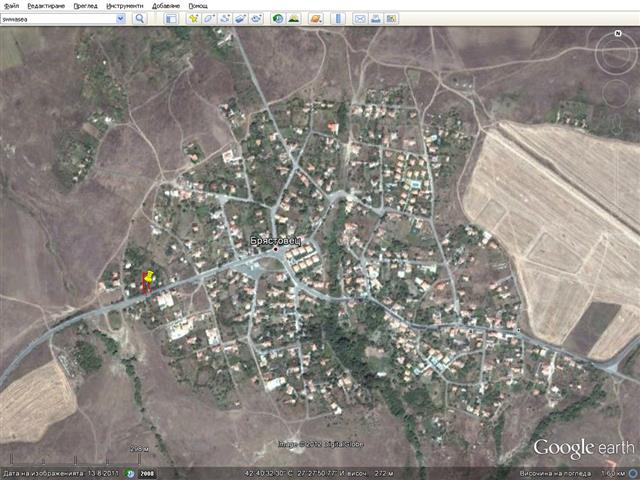The image size is (640, 480).
Task: Click the Email icon in toolbar
Action: pos(360,18)
